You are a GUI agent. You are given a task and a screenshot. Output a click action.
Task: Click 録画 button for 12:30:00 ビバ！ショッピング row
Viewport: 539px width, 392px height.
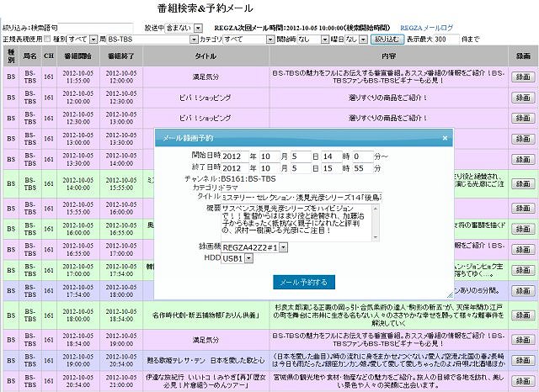pyautogui.click(x=523, y=118)
